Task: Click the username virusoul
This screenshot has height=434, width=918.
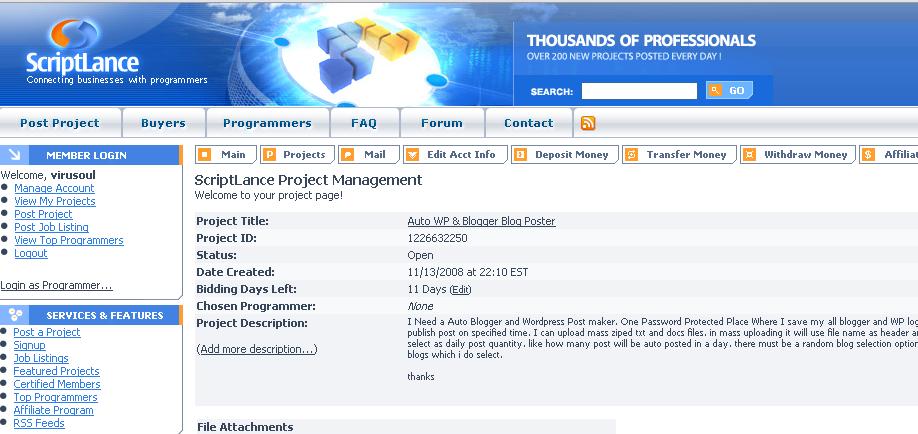Action: pyautogui.click(x=73, y=175)
